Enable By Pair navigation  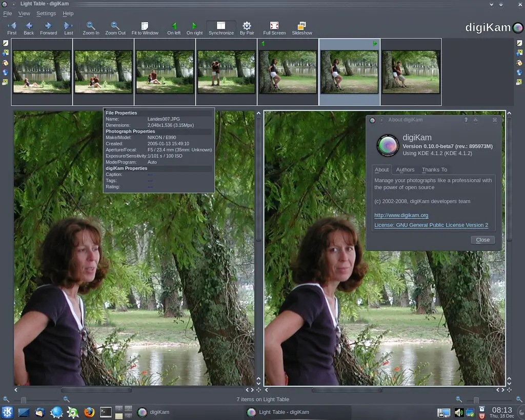[x=247, y=27]
